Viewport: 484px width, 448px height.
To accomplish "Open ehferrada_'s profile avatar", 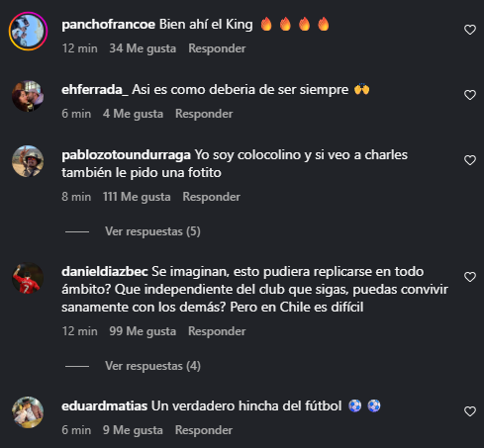I will tap(28, 96).
